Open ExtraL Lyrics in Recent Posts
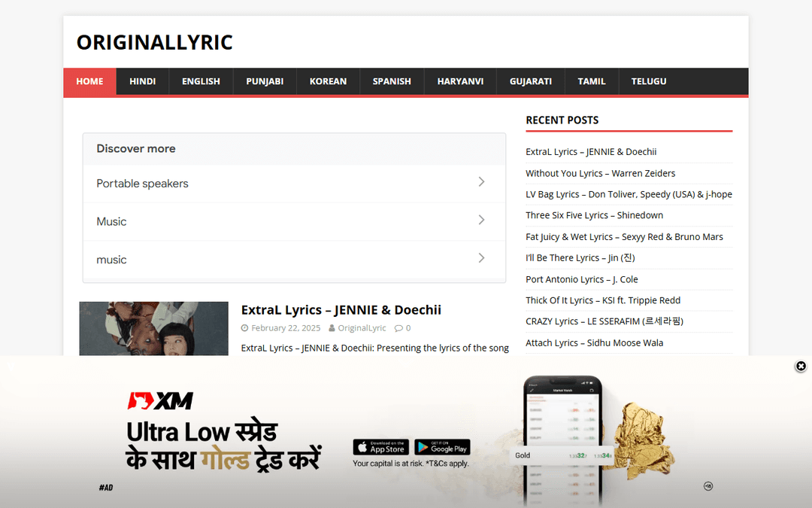Image resolution: width=812 pixels, height=508 pixels. tap(591, 152)
